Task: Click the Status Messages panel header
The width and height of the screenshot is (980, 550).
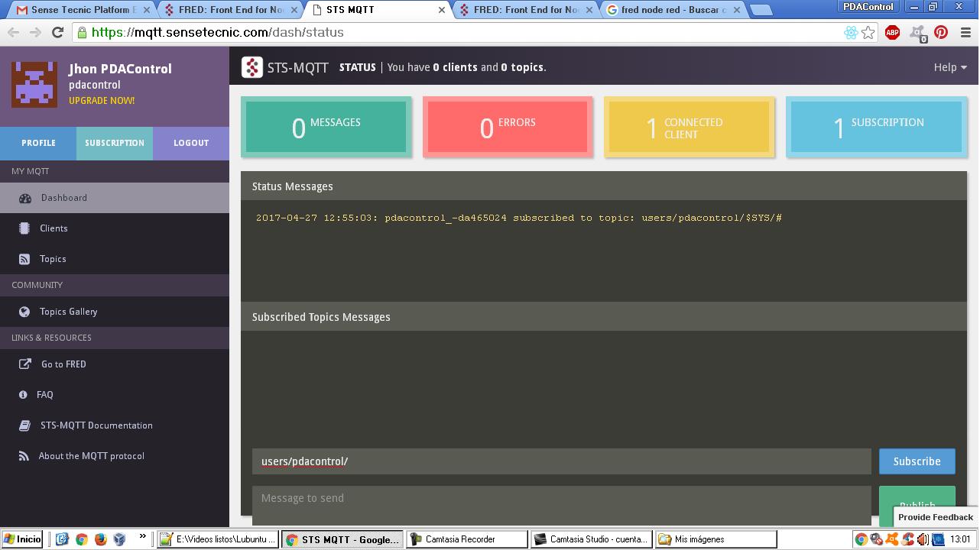Action: click(604, 186)
